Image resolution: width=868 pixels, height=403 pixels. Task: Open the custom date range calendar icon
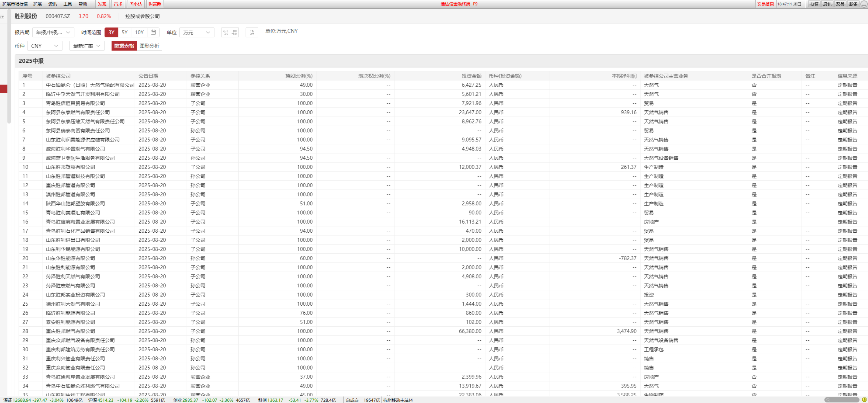[x=153, y=32]
